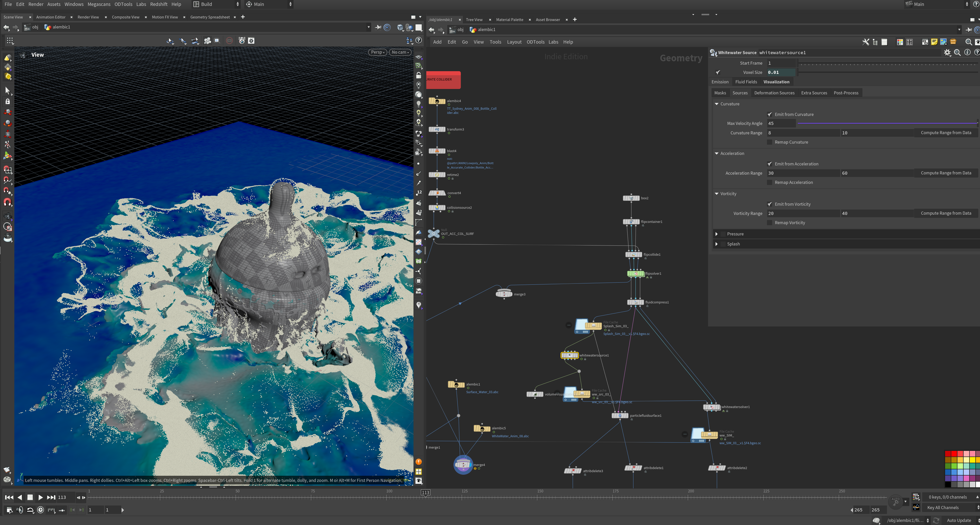Click the orange viewport warning icon
The height and width of the screenshot is (525, 980).
point(418,462)
